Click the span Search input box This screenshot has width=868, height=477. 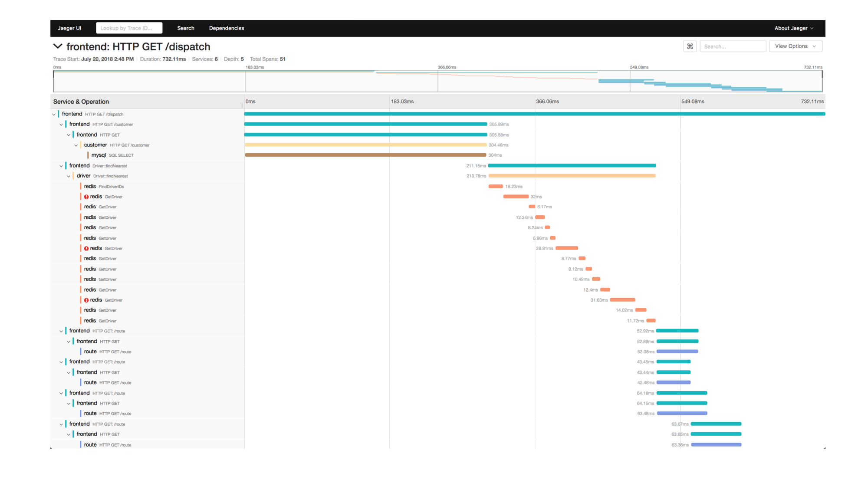pos(732,46)
